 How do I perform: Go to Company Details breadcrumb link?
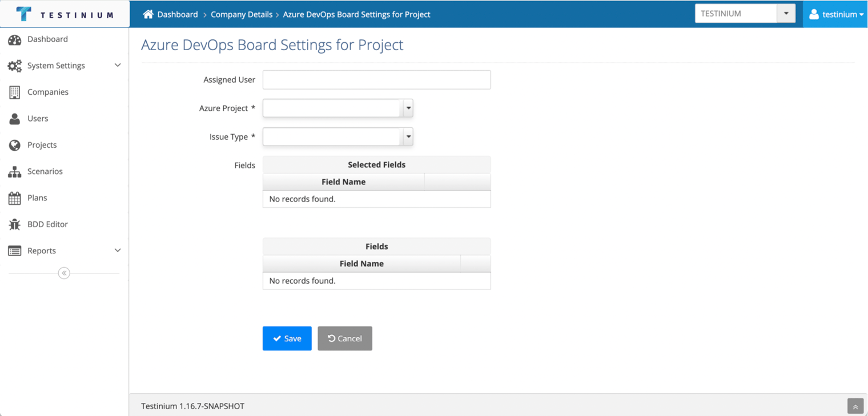[242, 14]
